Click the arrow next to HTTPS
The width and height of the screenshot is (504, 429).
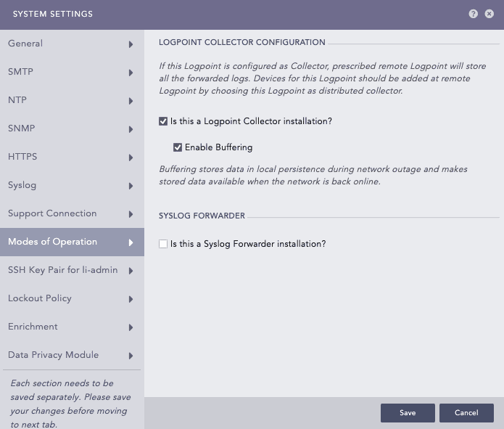pos(131,158)
